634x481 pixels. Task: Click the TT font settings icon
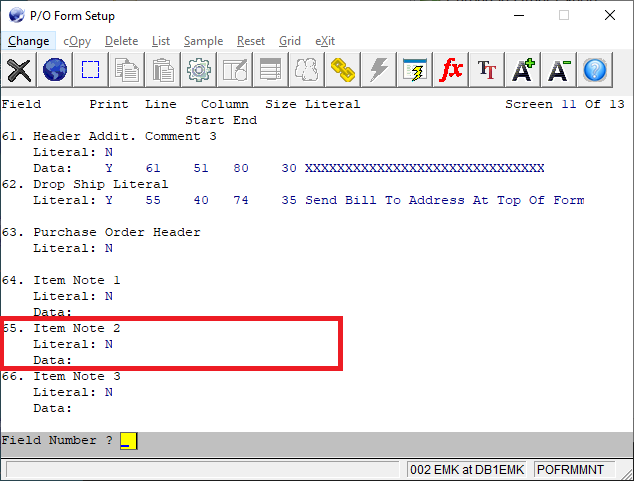point(487,70)
